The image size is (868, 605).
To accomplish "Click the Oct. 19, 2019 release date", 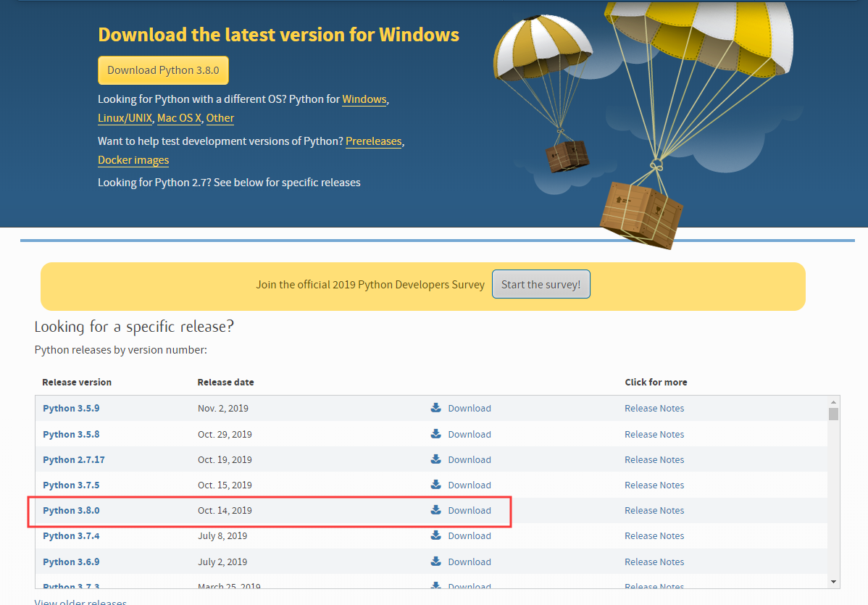I will click(225, 460).
